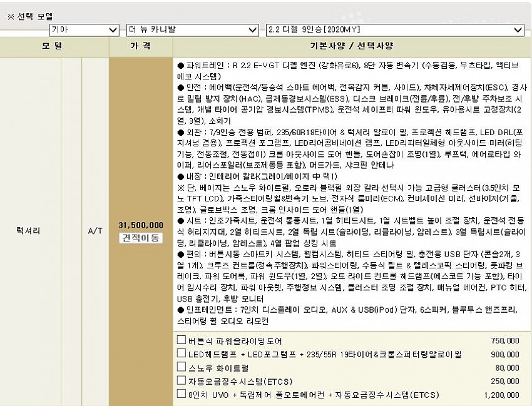Open the 2.2 디젤 9인승 [2020MY] trim dropdown
The height and width of the screenshot is (406, 532).
(x=394, y=29)
